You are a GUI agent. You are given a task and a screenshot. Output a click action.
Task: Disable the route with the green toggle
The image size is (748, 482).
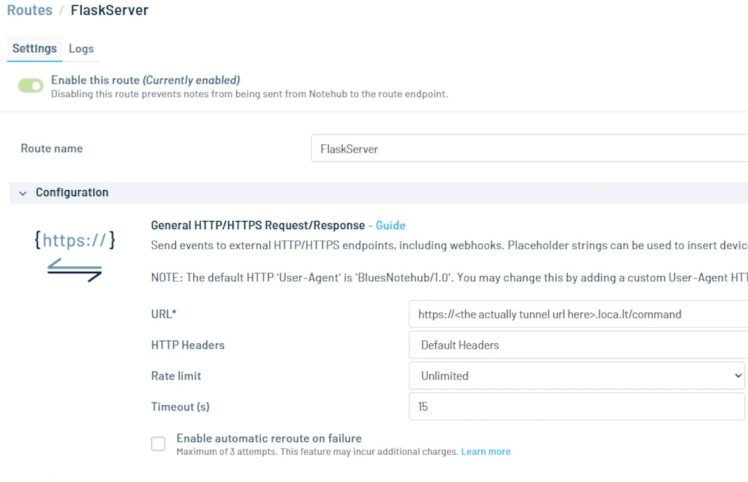click(x=31, y=86)
